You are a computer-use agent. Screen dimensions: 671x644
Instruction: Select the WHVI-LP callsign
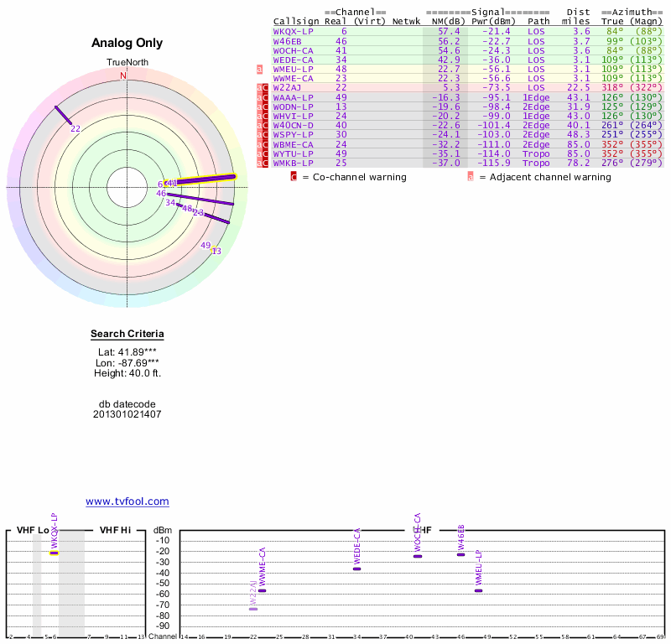click(x=293, y=116)
